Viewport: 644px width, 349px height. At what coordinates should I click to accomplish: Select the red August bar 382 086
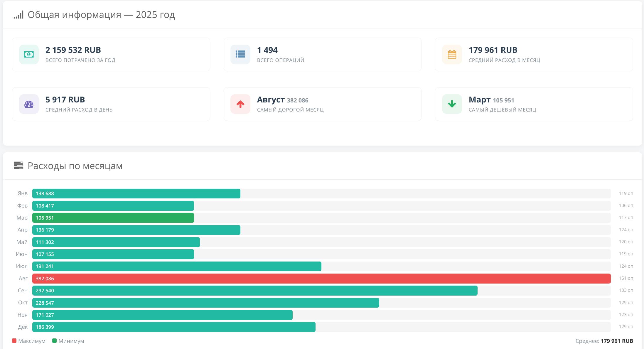click(x=321, y=279)
